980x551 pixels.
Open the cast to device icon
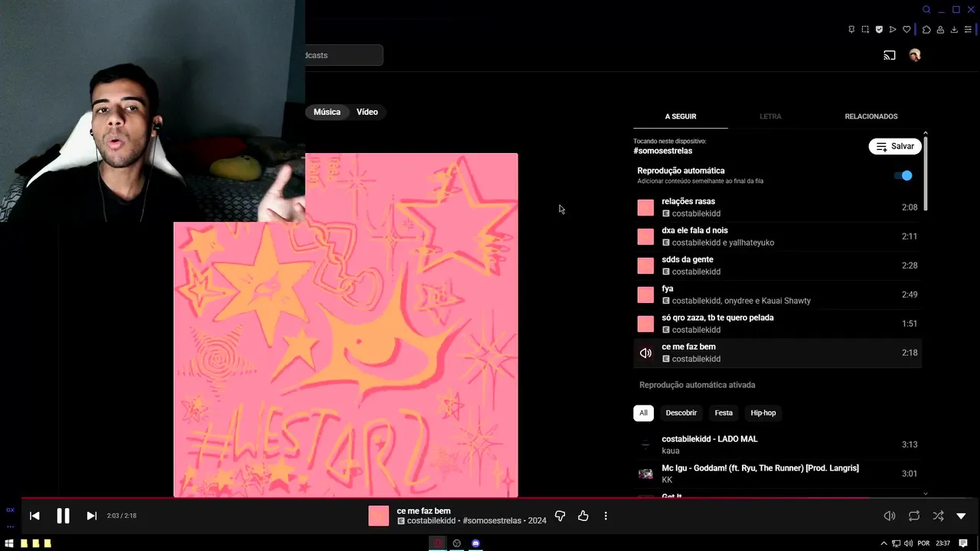(x=890, y=55)
